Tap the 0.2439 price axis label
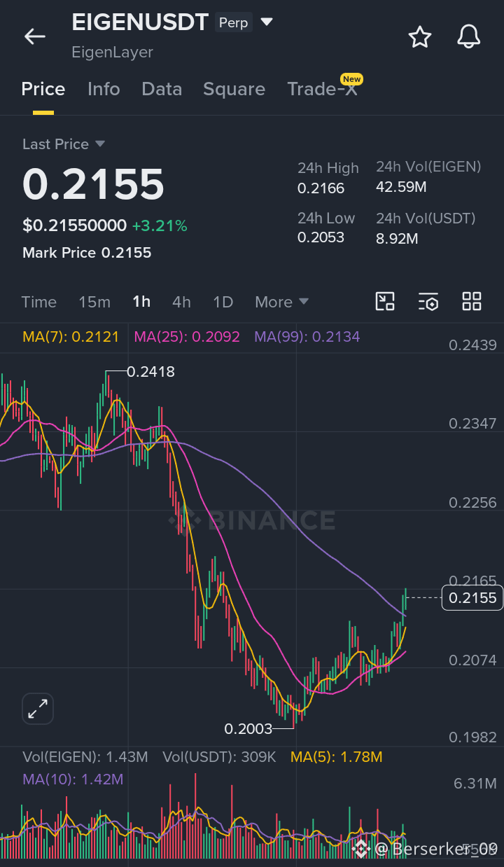 click(x=472, y=345)
